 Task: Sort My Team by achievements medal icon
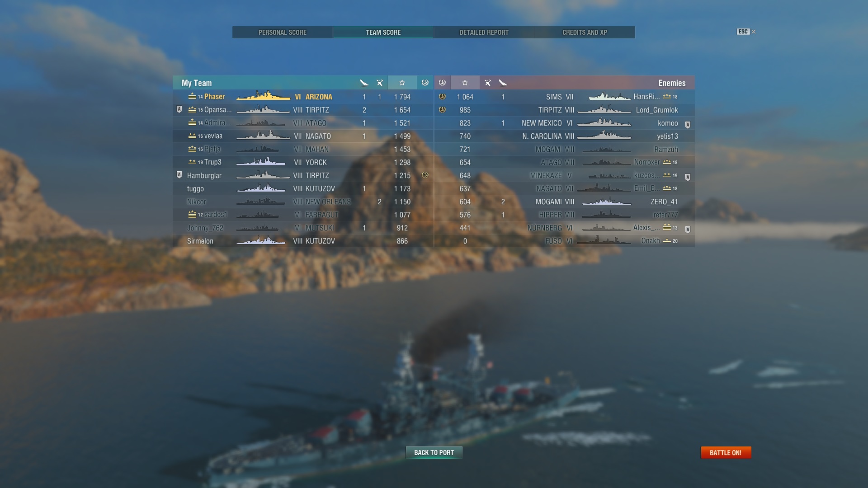point(425,83)
